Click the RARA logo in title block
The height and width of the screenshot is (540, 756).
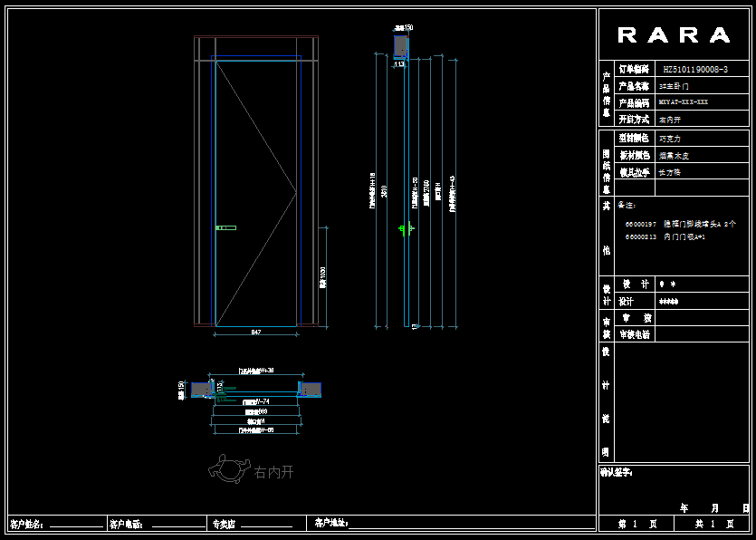(674, 35)
